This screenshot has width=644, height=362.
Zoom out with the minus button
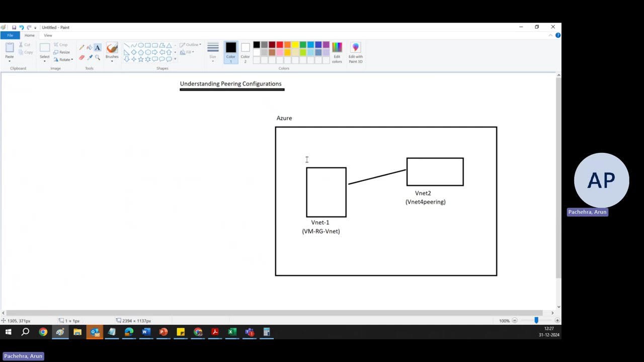coord(514,321)
